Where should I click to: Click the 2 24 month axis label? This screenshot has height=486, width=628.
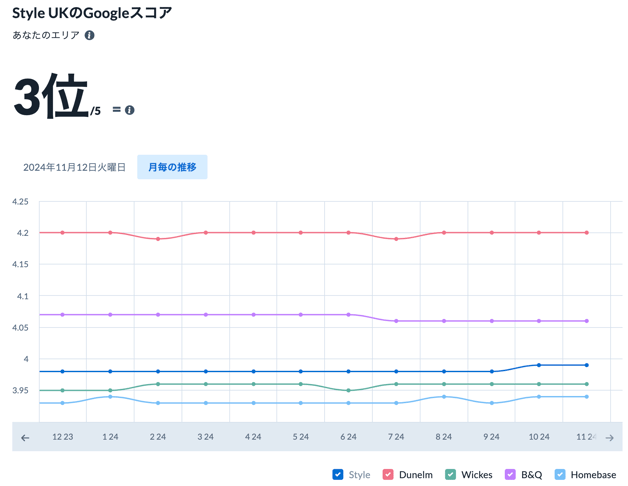[x=158, y=437]
